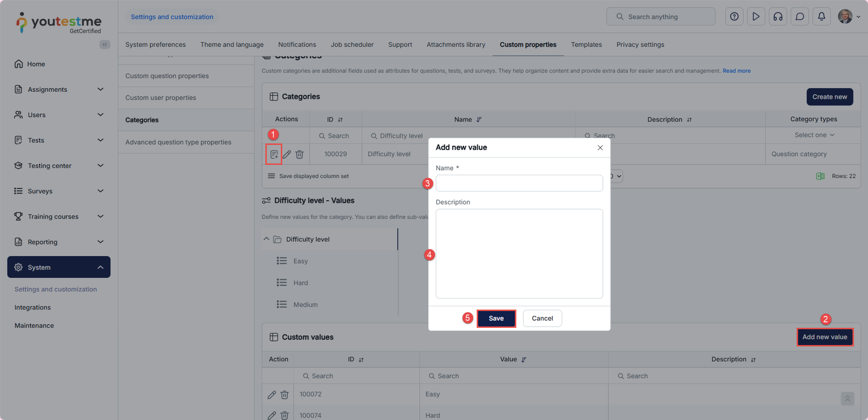Open the Privacy settings tab

pos(640,45)
